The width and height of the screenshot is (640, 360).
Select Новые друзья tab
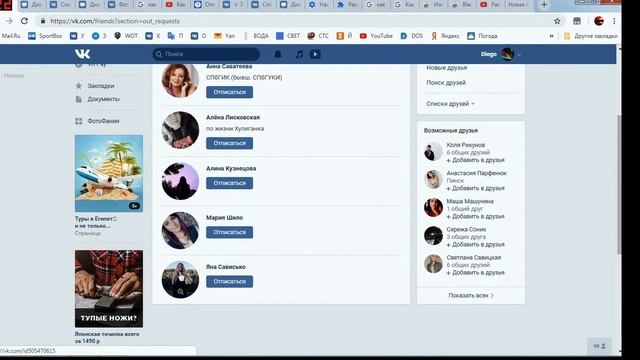coord(447,68)
